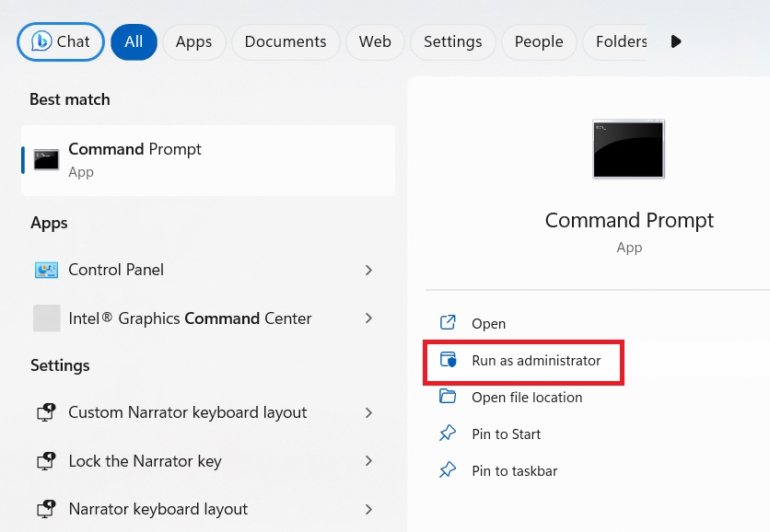Click the large Command Prompt preview thumbnail
The height and width of the screenshot is (532, 770).
pyautogui.click(x=629, y=148)
